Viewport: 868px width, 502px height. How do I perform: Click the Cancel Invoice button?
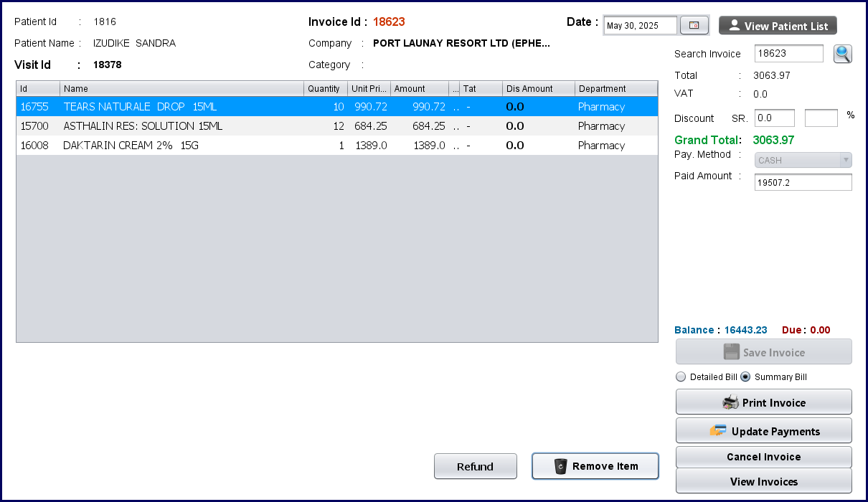[x=763, y=457]
